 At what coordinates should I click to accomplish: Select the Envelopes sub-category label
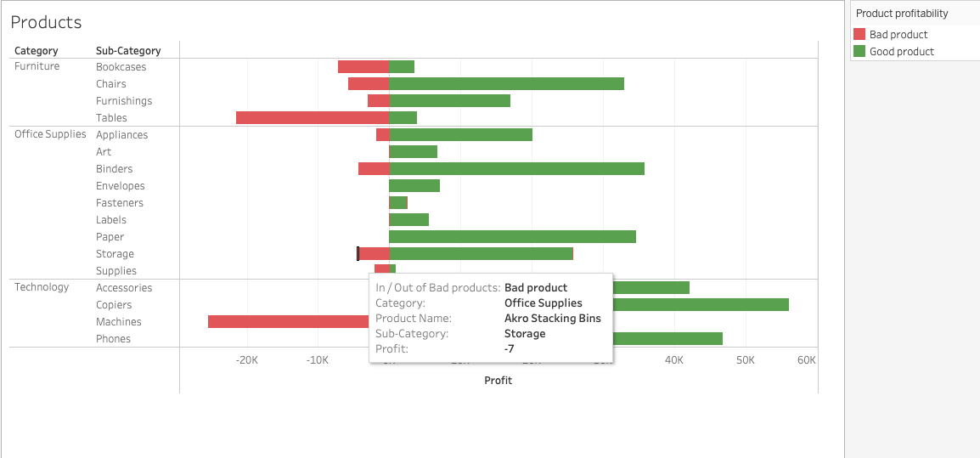(120, 186)
